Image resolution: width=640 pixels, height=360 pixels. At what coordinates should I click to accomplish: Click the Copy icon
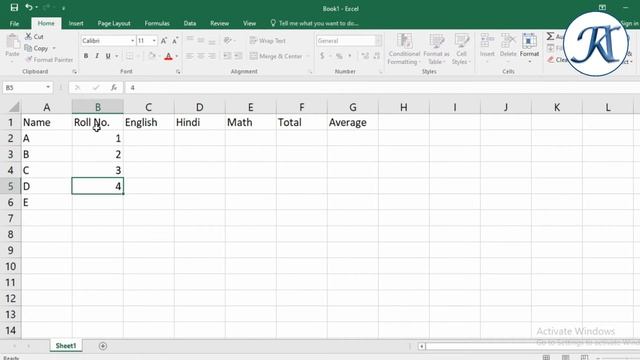[28, 48]
